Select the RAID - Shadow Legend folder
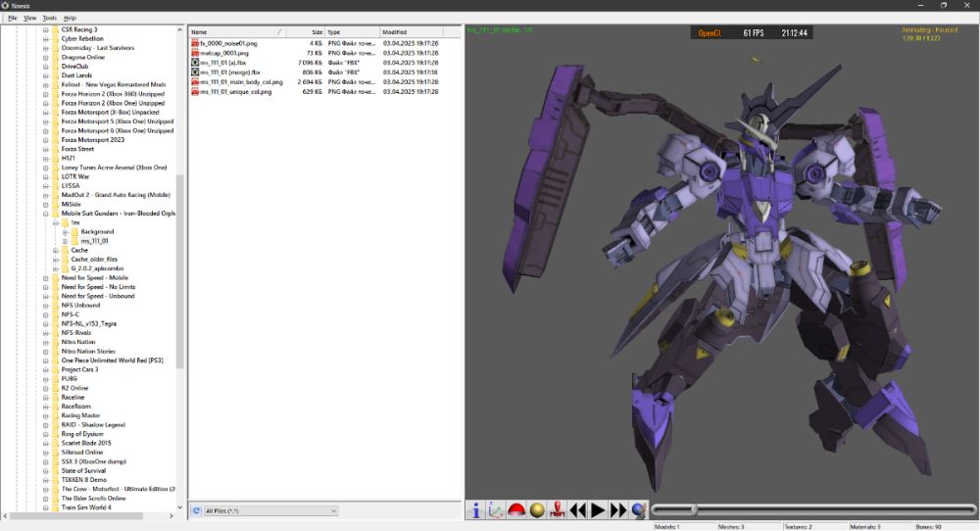 pyautogui.click(x=93, y=425)
